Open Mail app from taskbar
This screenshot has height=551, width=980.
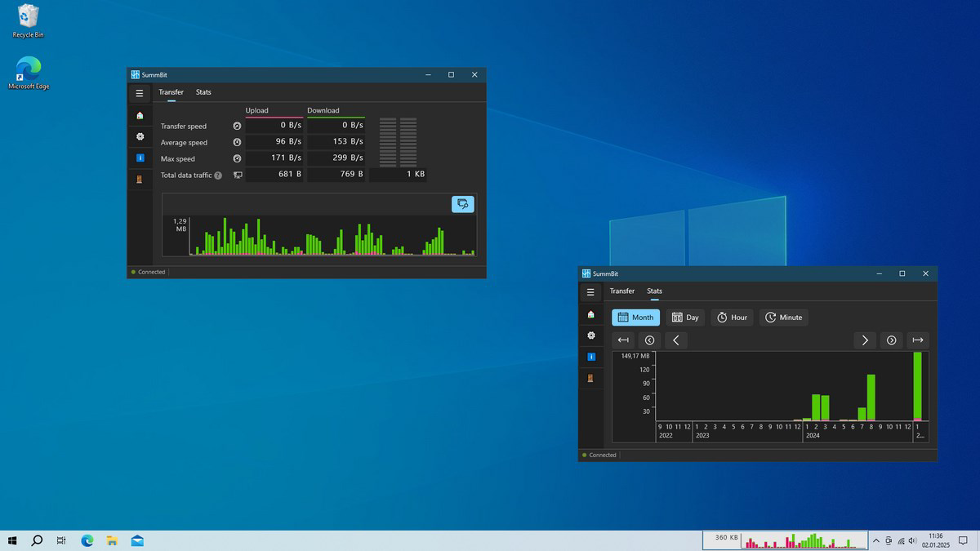tap(136, 540)
